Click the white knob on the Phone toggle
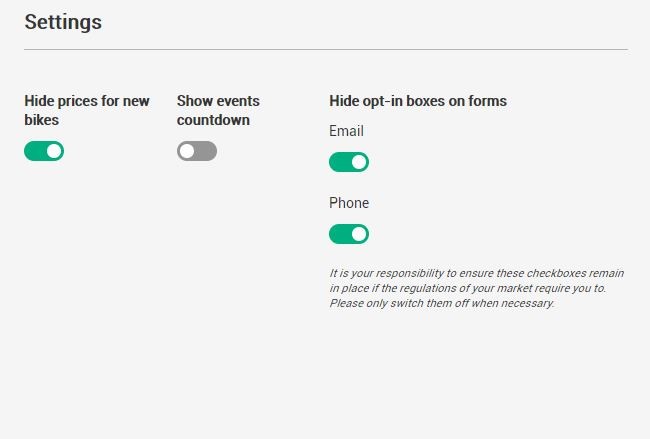Screen dimensions: 650x439 [x=358, y=234]
